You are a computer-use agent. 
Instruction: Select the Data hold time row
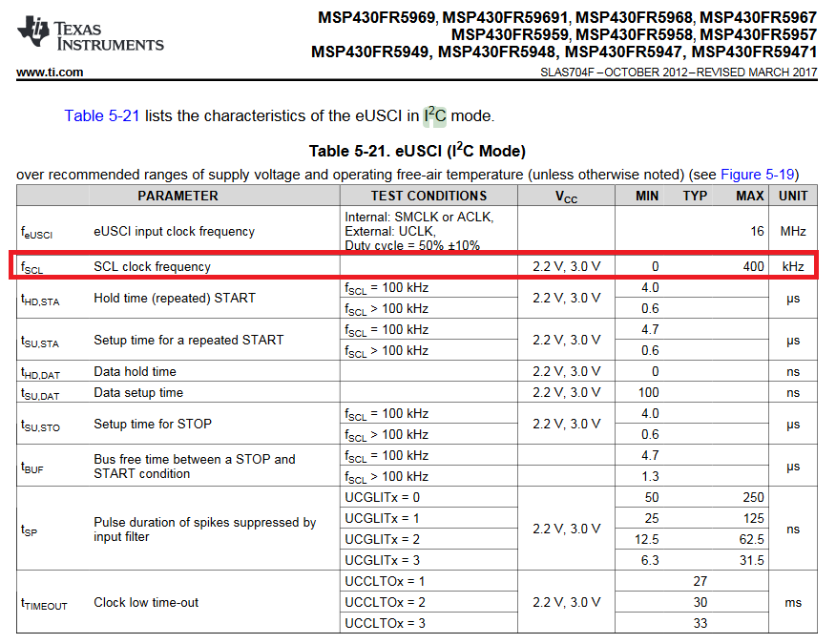[417, 371]
